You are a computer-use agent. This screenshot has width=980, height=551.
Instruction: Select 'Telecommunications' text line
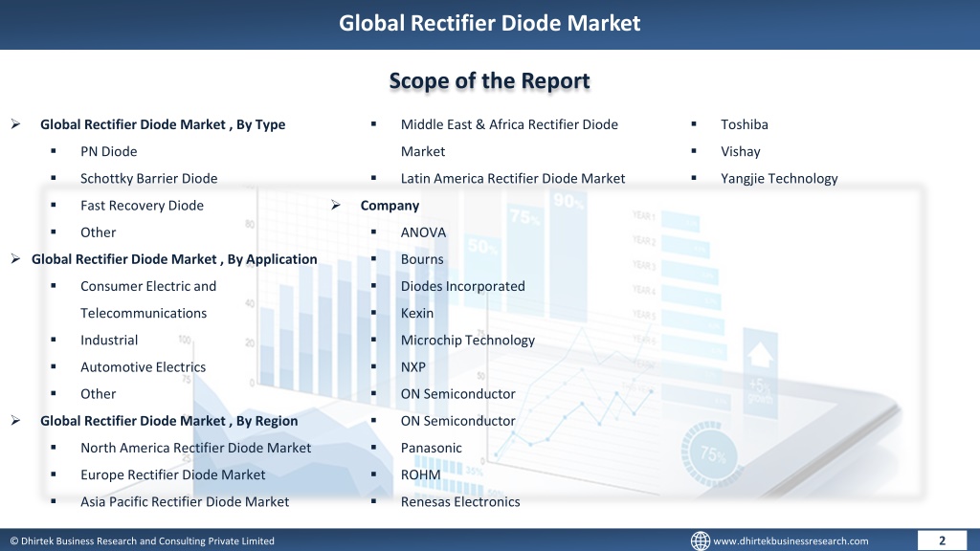144,313
